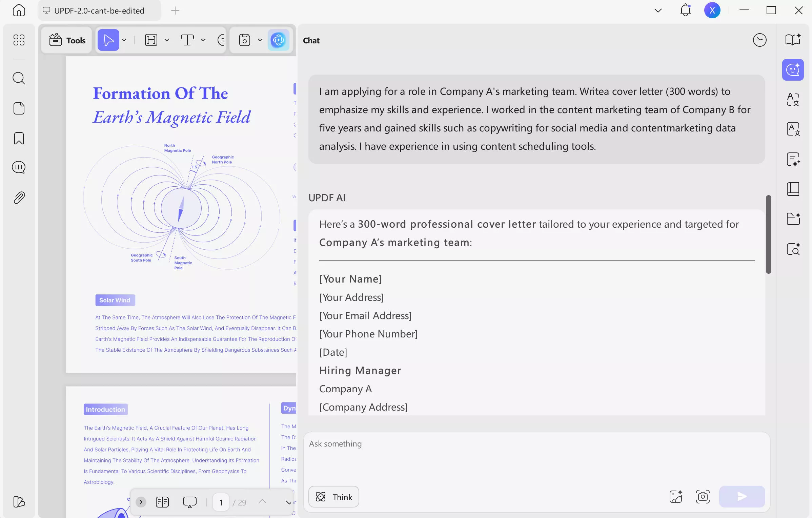
Task: Go to the Home icon
Action: tap(19, 10)
